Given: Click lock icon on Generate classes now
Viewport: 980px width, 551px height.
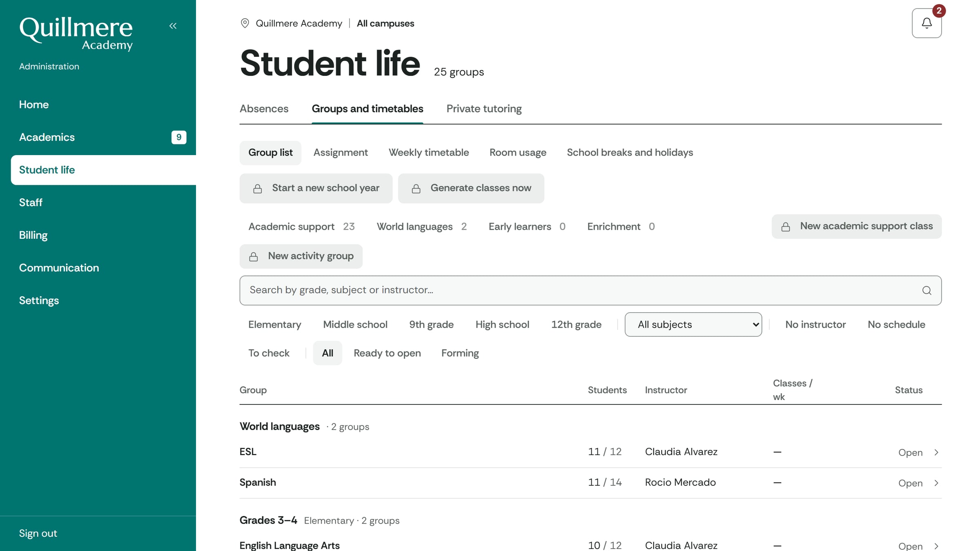Looking at the screenshot, I should 416,189.
